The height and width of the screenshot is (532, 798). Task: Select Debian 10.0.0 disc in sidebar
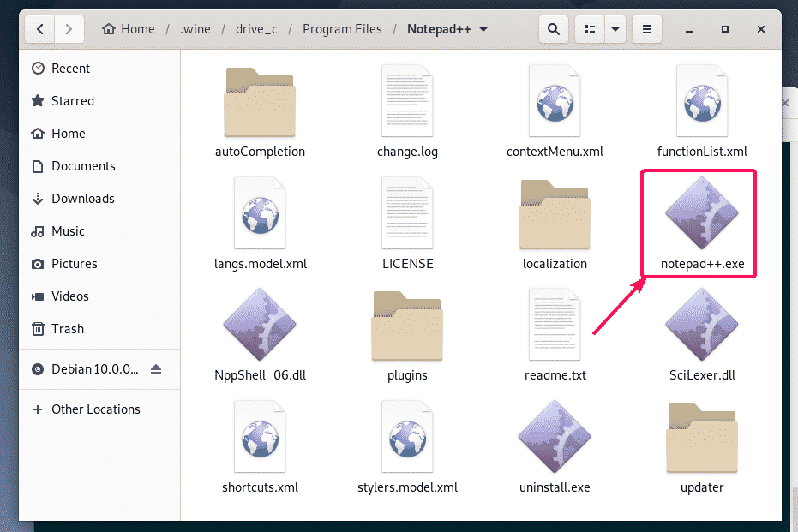pos(94,368)
